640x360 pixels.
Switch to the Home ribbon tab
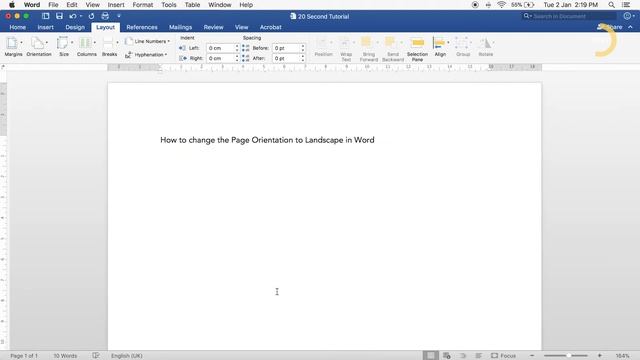18,27
